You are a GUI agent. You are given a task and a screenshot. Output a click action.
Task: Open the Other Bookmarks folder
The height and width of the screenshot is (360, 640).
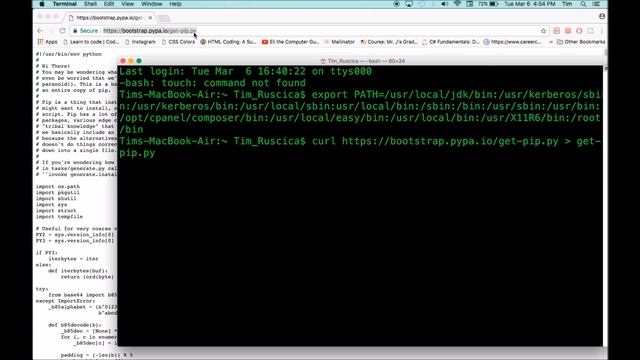581,42
